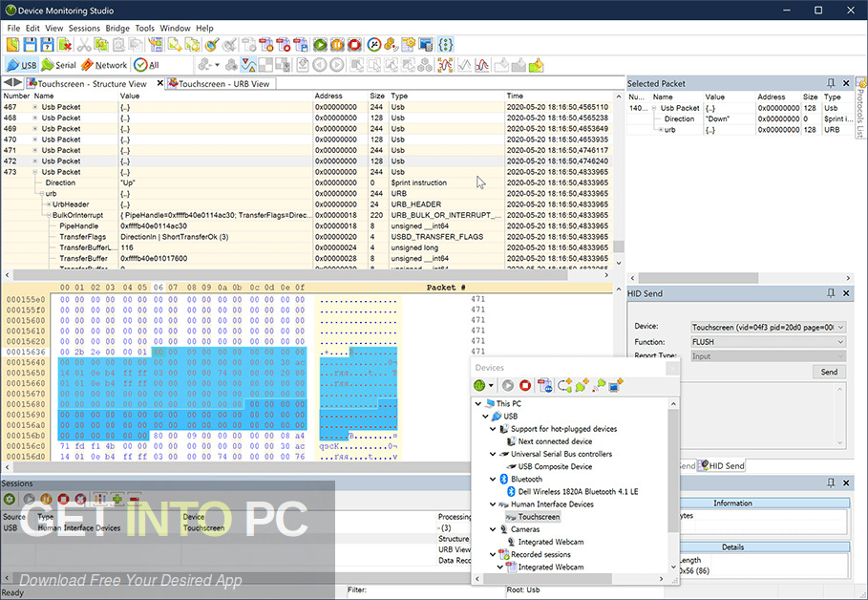Click the monitor-with-star icon in Devices toolbar
The height and width of the screenshot is (600, 868).
coord(616,386)
